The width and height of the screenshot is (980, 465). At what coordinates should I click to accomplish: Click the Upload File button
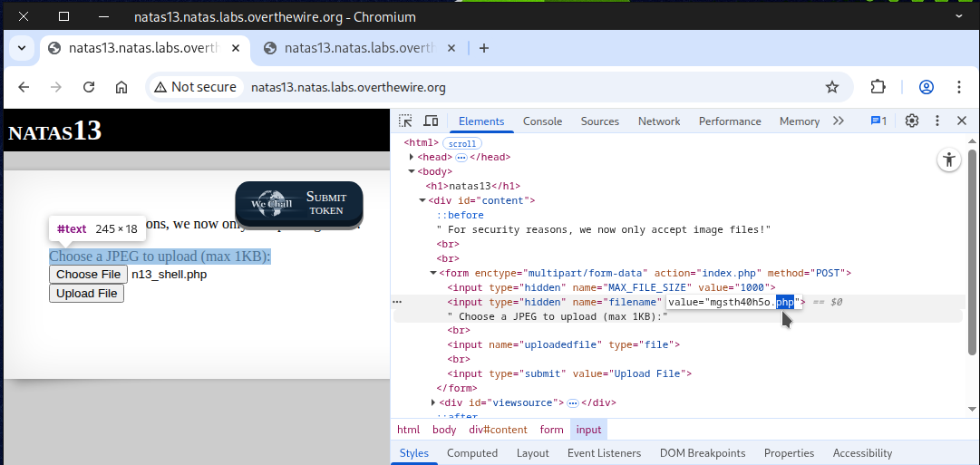pos(86,293)
